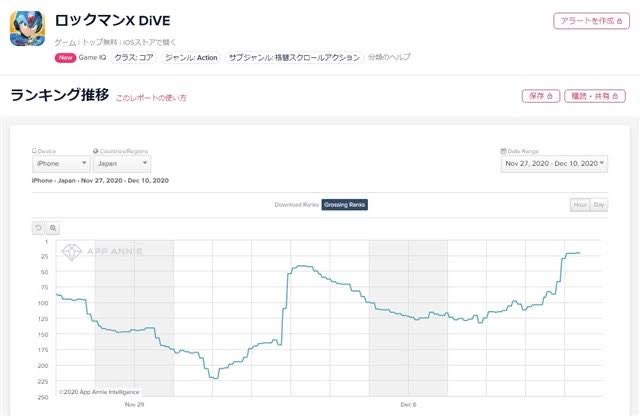
Task: Click the ランキング推移 heading
Action: pos(60,95)
